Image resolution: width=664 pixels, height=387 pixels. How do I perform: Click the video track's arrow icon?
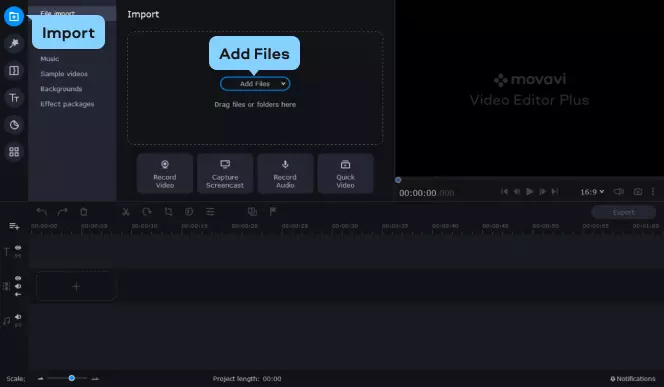tap(18, 294)
